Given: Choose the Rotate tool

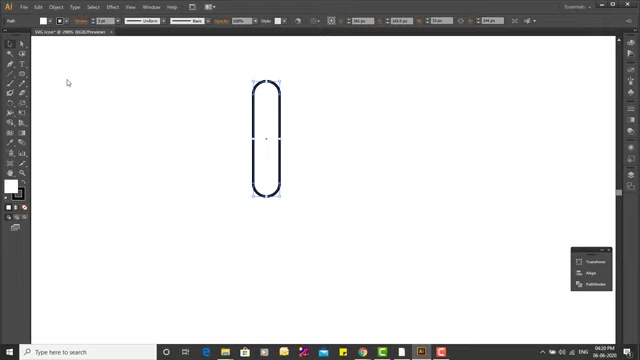Looking at the screenshot, I should pos(10,103).
